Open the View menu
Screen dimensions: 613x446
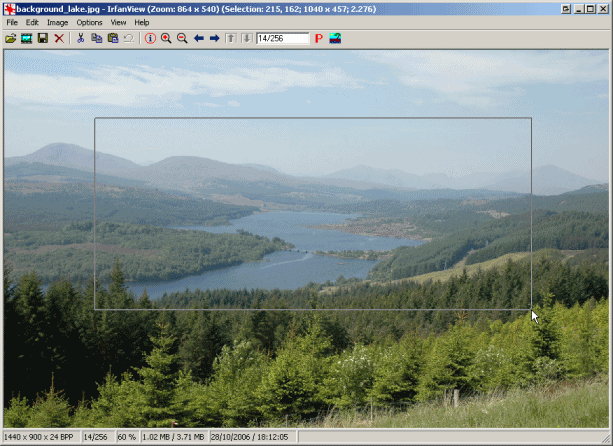point(118,22)
